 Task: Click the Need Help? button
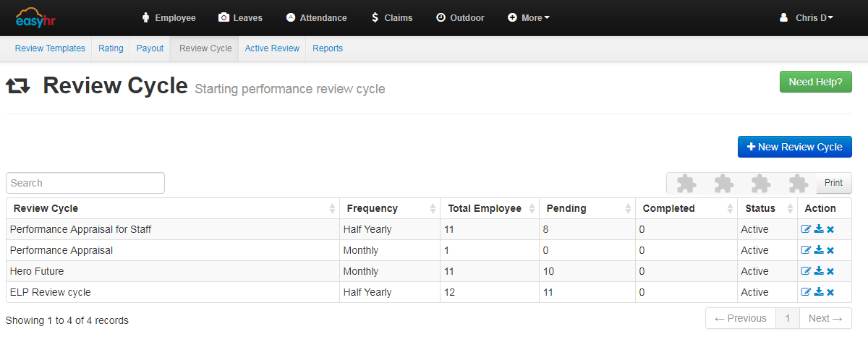(815, 82)
